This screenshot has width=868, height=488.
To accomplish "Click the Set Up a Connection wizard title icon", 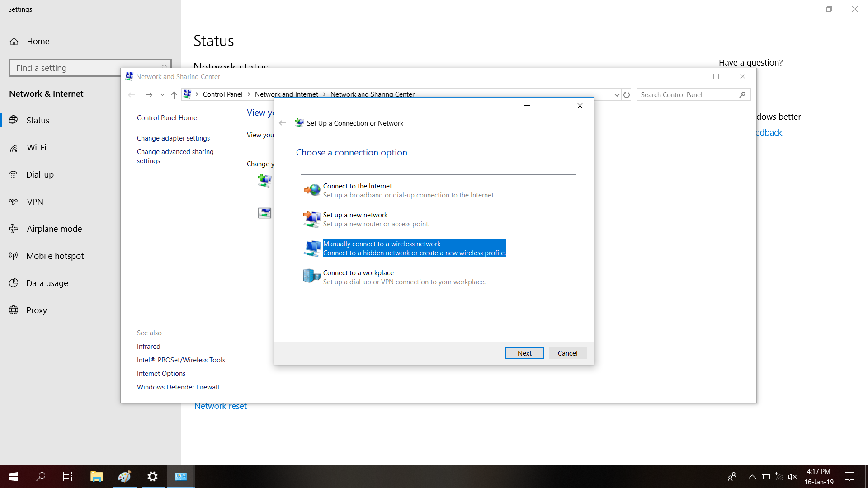I will tap(299, 123).
